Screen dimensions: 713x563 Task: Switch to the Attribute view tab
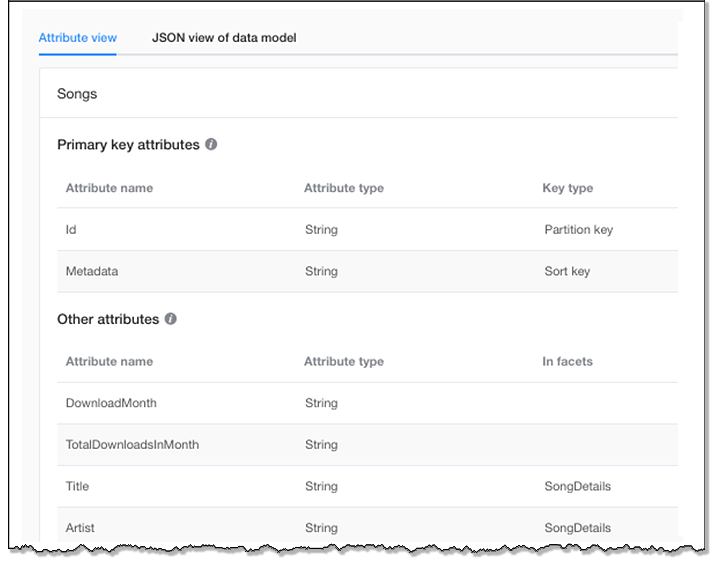77,38
